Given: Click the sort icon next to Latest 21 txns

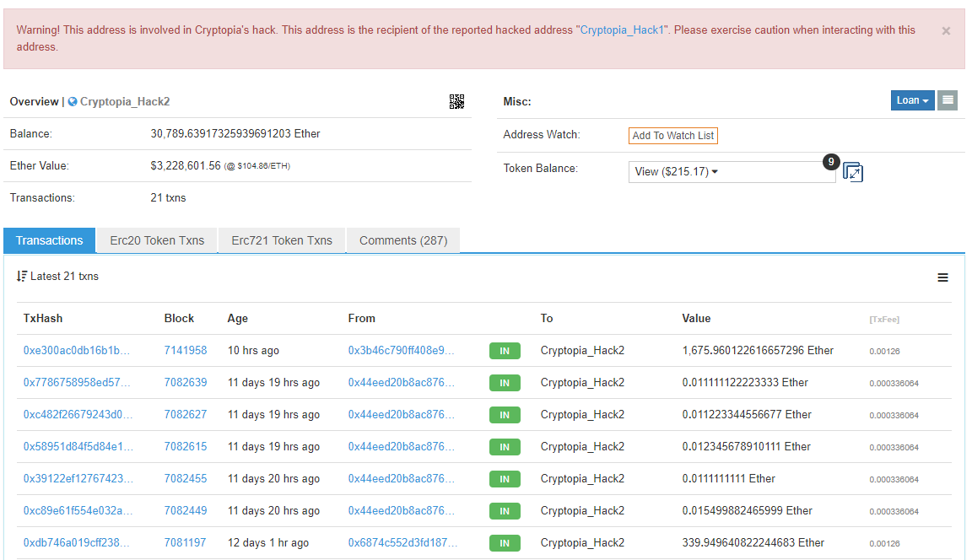Looking at the screenshot, I should (x=22, y=277).
